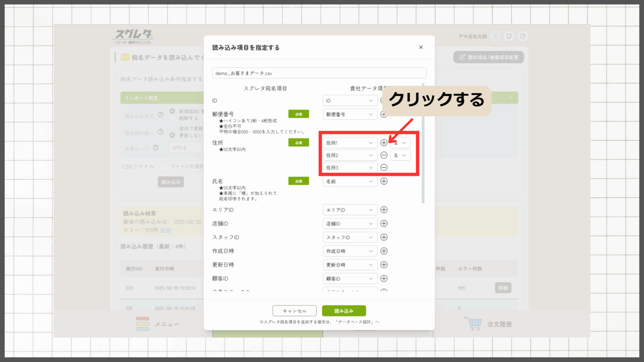Screen dimensions: 644x362
Task: Click the dialog's vertical scrollbar
Action: tap(423, 145)
